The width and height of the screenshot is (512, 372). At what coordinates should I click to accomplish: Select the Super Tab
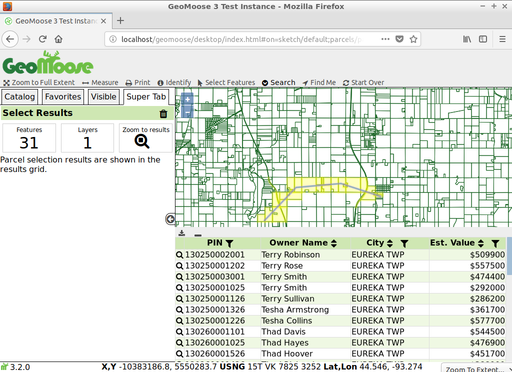[x=146, y=97]
